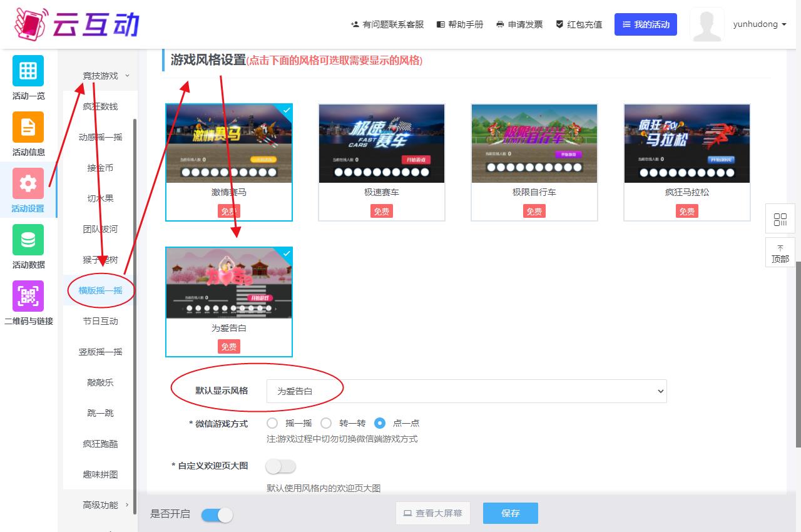Select the 摇一摇 radio option

point(272,423)
